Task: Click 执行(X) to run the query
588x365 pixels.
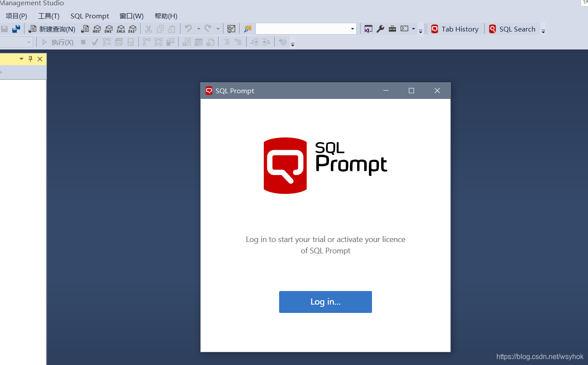Action: [61, 42]
